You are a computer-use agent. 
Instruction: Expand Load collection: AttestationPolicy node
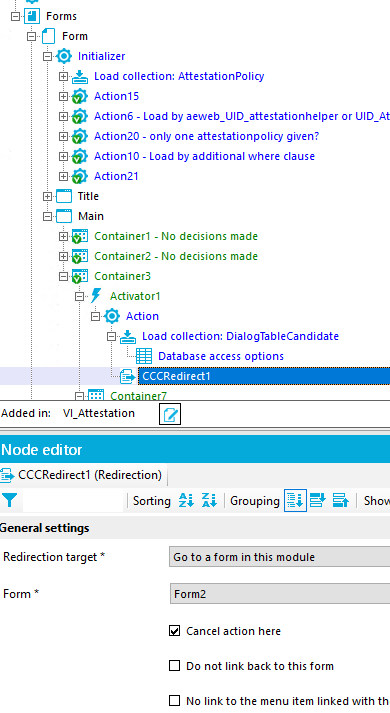[63, 76]
